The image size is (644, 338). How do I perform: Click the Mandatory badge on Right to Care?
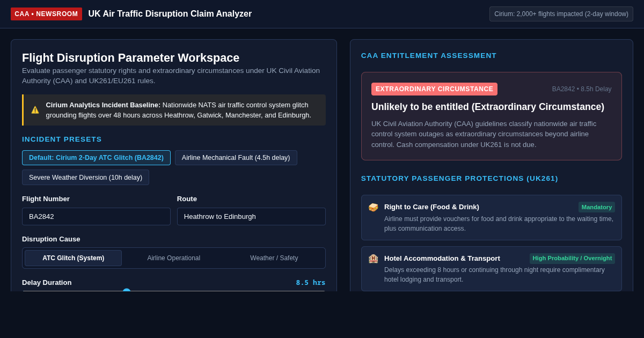click(597, 207)
